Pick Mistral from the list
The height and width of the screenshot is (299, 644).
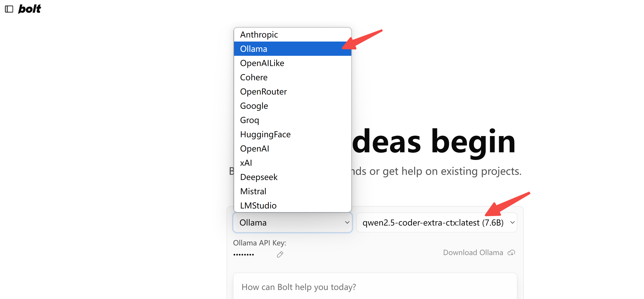(x=253, y=191)
